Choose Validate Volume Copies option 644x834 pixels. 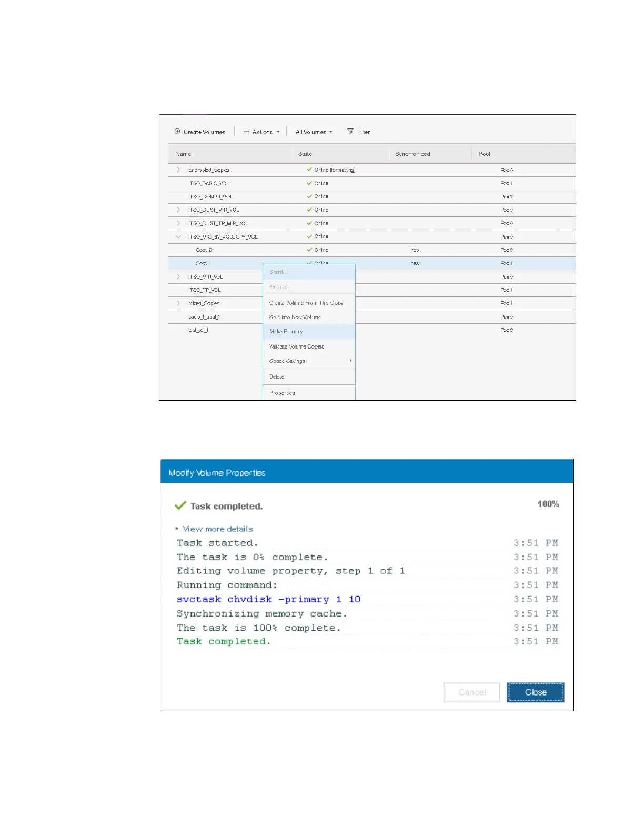tap(296, 346)
